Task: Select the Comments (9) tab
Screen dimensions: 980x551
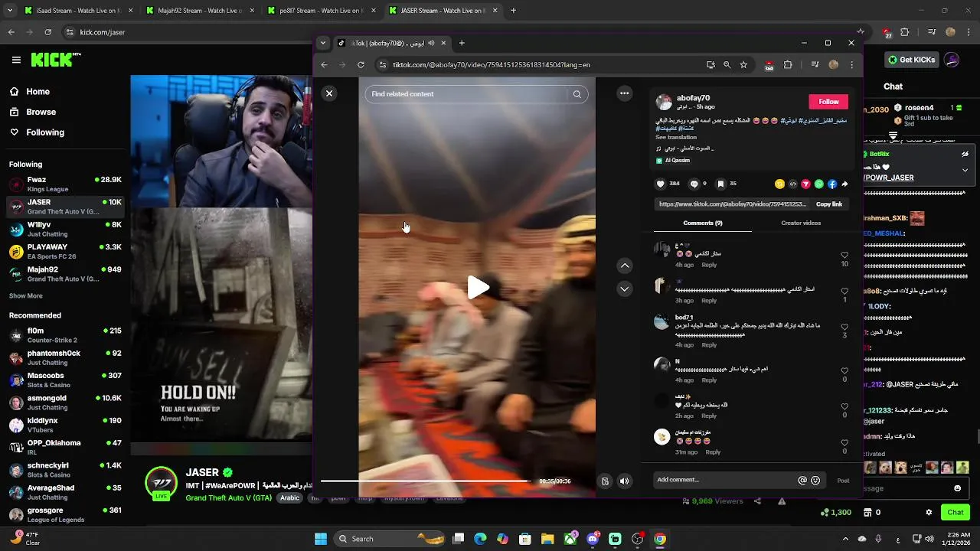Action: 703,223
